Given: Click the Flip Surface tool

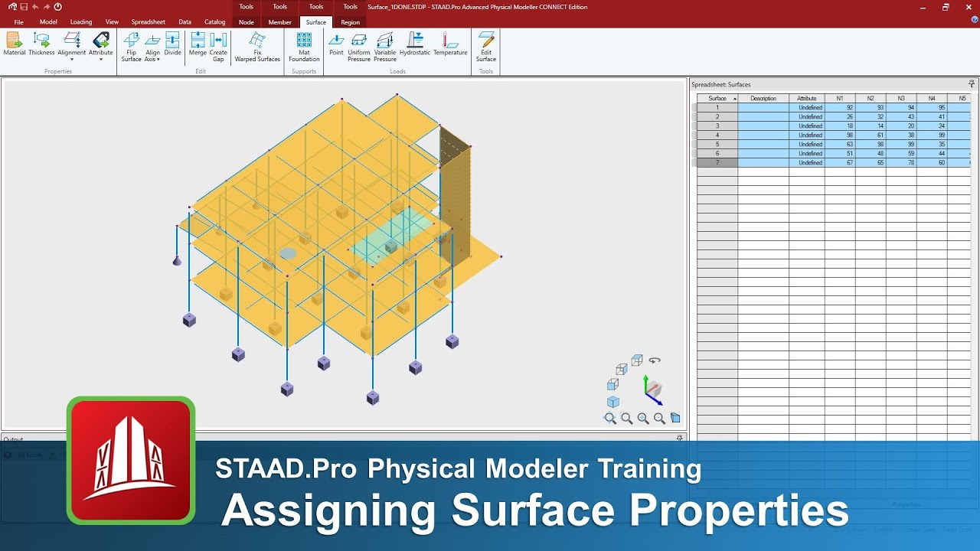Looking at the screenshot, I should click(131, 47).
